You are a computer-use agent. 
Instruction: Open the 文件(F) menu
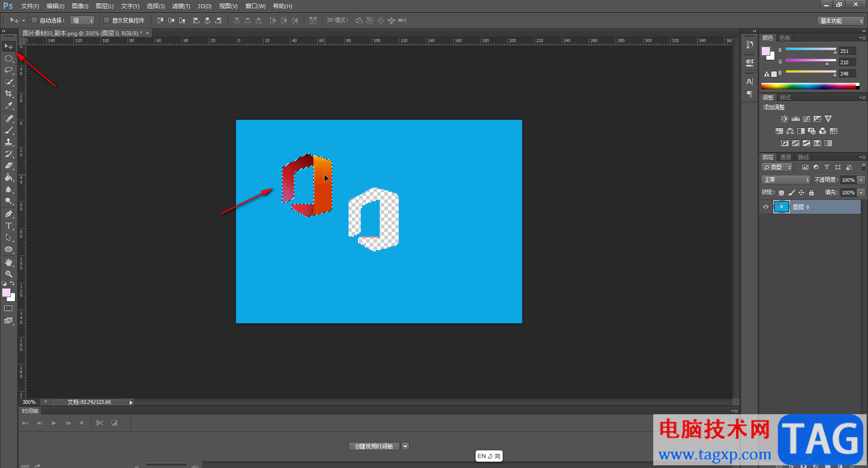[30, 6]
